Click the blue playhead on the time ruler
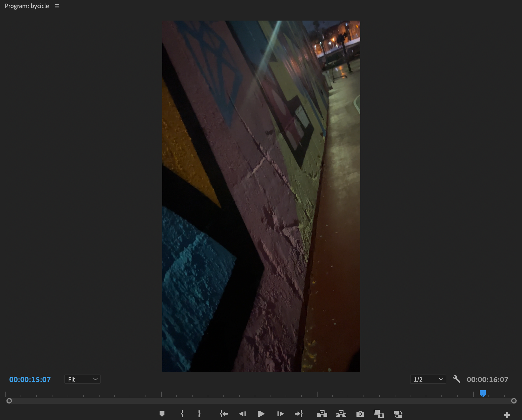522x420 pixels. pyautogui.click(x=483, y=393)
